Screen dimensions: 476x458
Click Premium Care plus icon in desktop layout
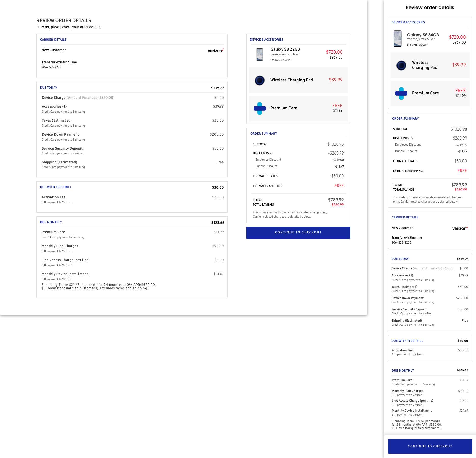click(259, 108)
